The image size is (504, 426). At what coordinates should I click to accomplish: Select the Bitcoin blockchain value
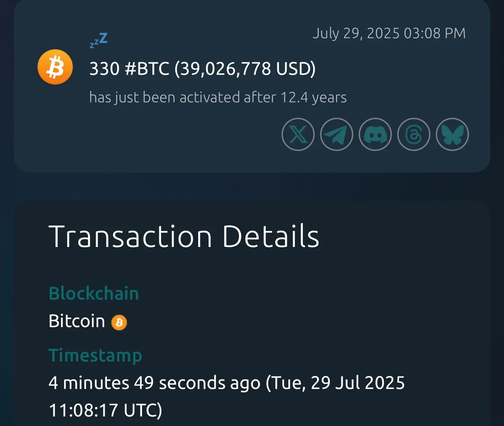(77, 321)
